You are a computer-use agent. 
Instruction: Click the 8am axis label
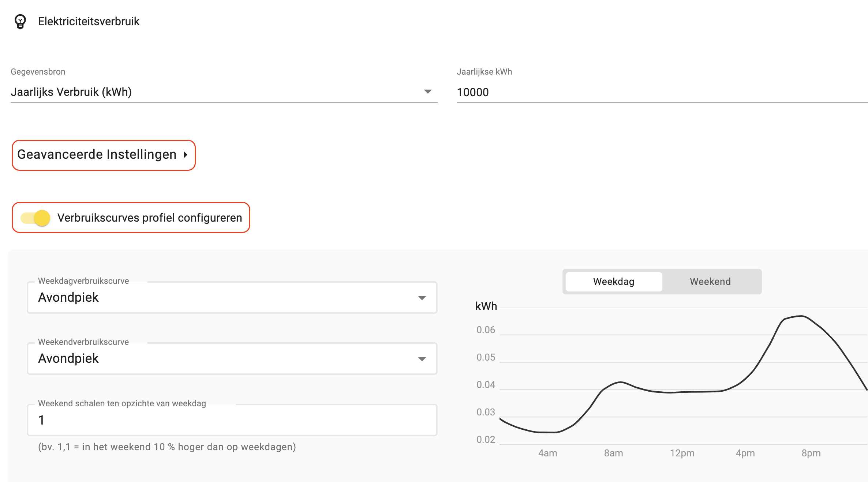click(613, 453)
